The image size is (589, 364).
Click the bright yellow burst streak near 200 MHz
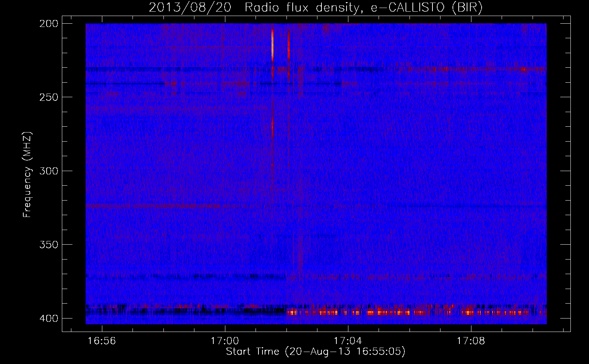point(272,45)
